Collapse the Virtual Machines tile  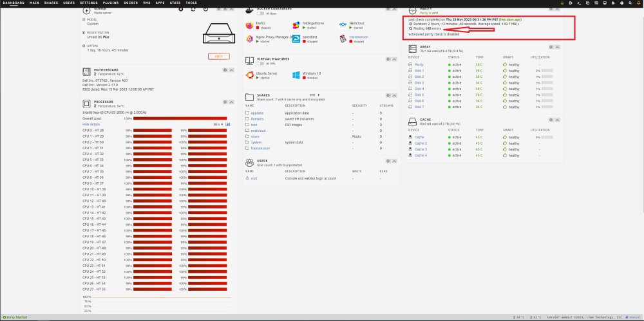click(394, 59)
